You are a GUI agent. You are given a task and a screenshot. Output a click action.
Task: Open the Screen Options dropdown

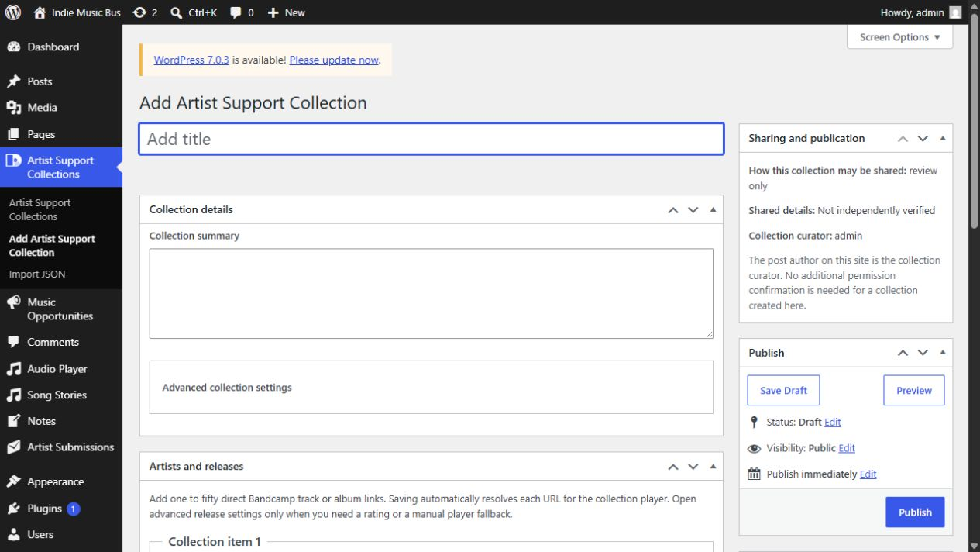[x=899, y=37]
